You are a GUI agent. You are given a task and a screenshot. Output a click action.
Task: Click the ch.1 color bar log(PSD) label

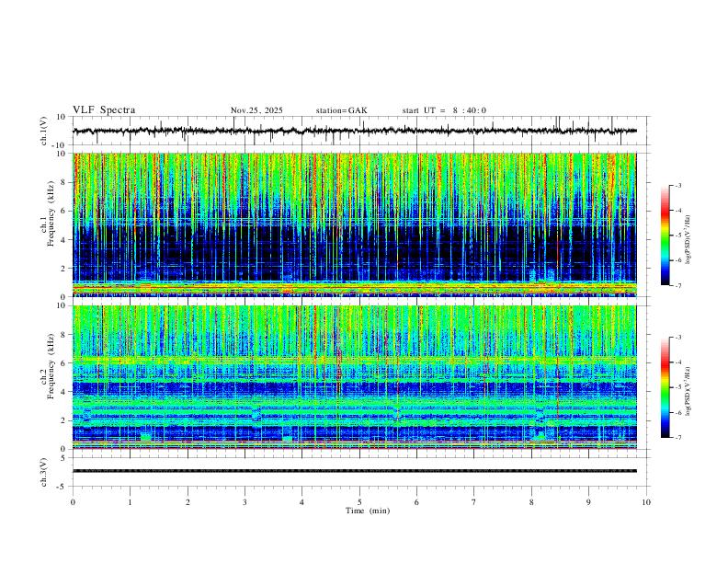coord(688,240)
